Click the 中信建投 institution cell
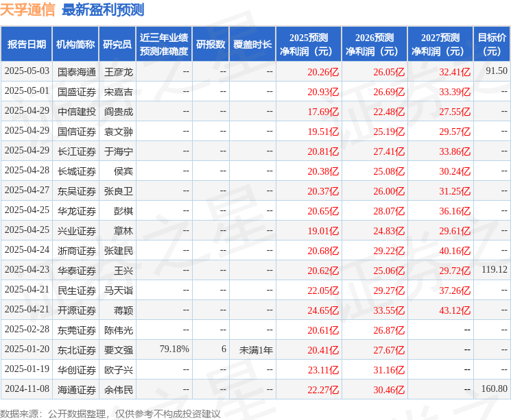Screen dimensions: 511x420 point(77,112)
